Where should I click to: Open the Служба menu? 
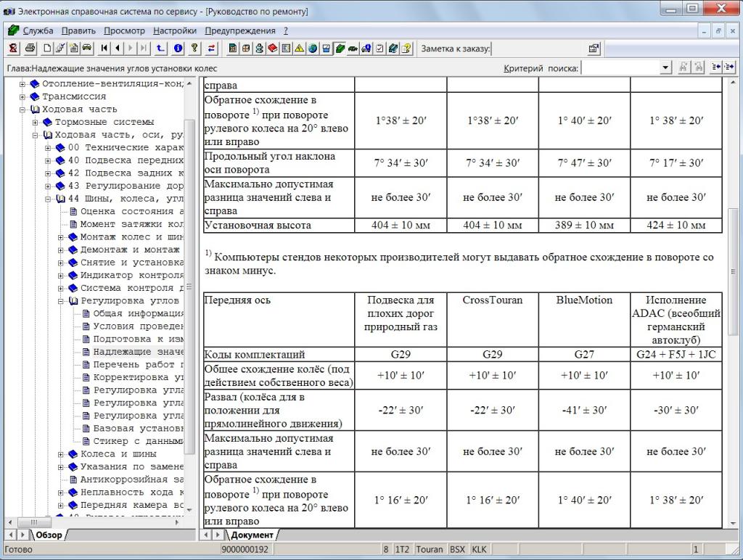(38, 30)
